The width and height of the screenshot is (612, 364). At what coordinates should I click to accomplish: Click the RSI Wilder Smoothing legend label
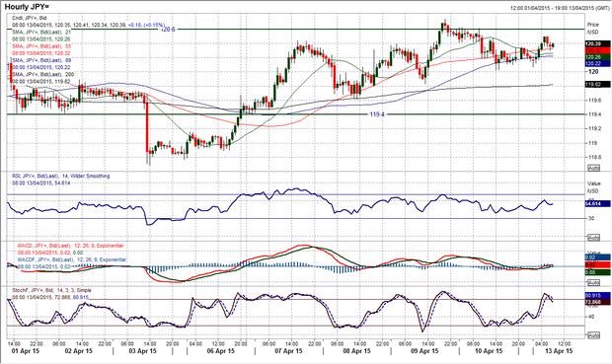61,176
